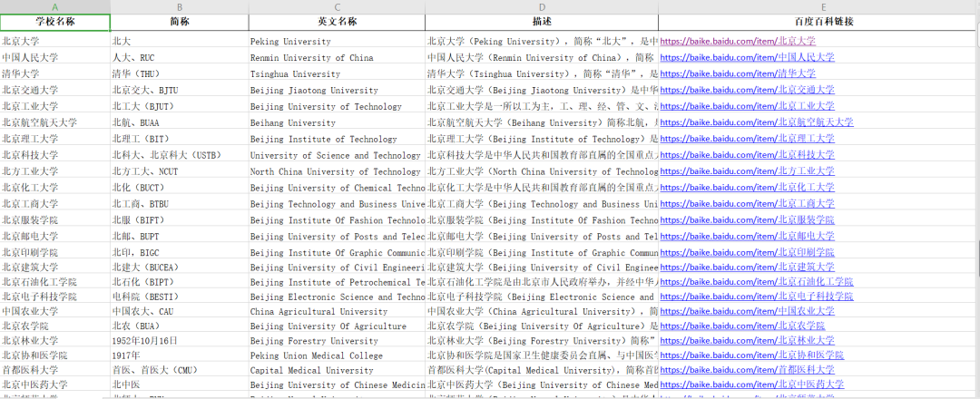
Task: Open the Baidu Baike link for 北京协和医学院
Action: [752, 355]
